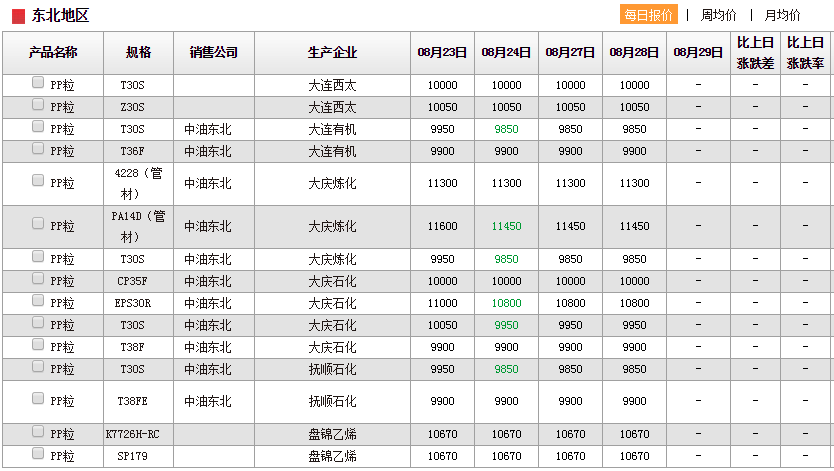Click 08月23日 price 11300 in 4228 row
Viewport: 834px width, 471px height.
tap(443, 183)
